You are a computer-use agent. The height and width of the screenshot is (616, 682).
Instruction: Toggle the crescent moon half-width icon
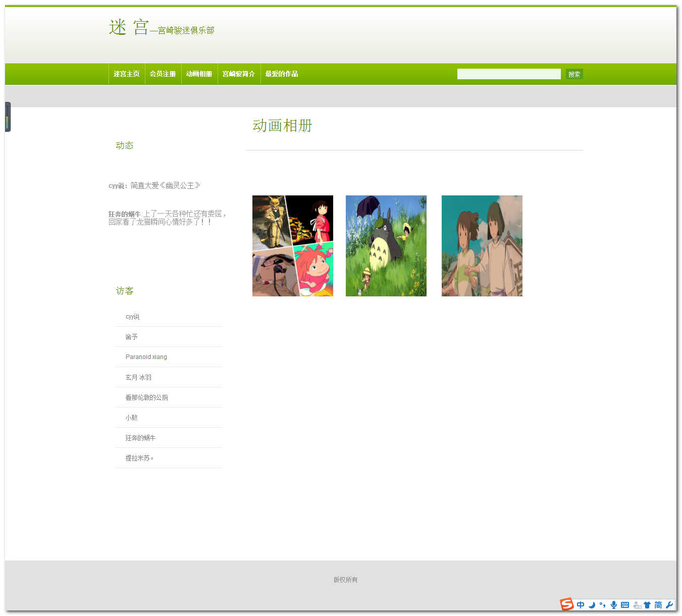tap(592, 605)
